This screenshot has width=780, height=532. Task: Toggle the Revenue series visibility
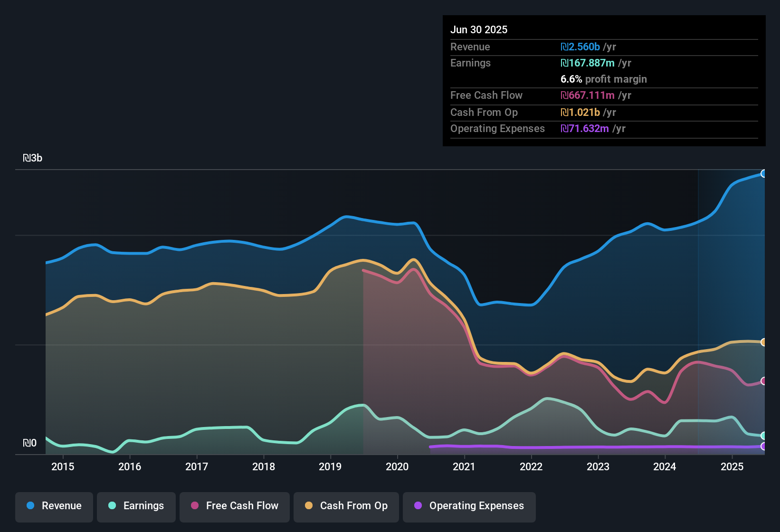click(x=54, y=506)
